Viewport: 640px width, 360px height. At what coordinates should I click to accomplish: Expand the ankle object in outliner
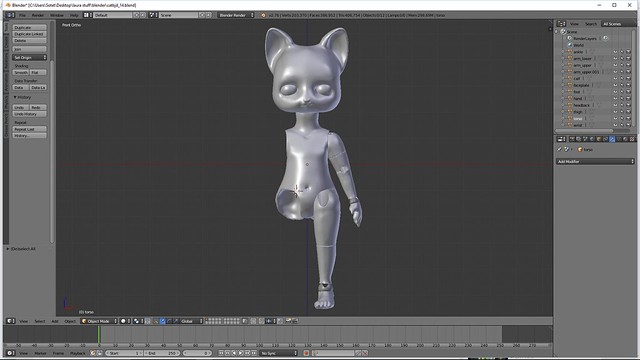click(x=563, y=52)
